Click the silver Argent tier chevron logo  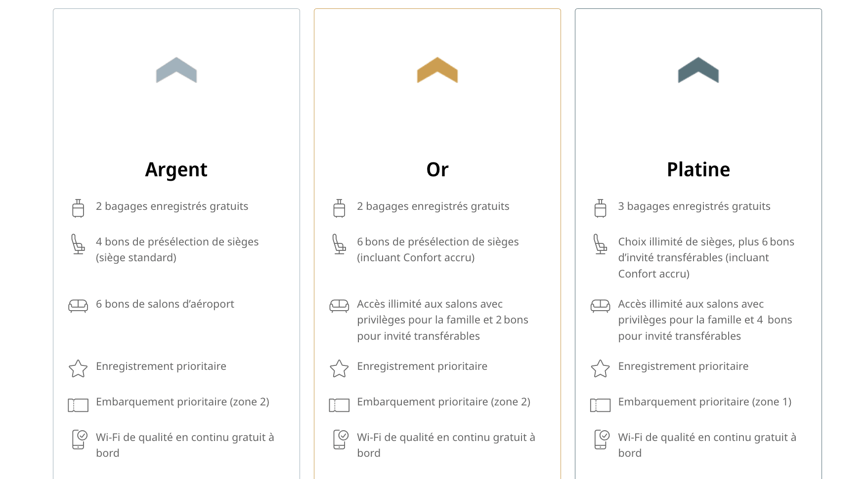pyautogui.click(x=176, y=70)
